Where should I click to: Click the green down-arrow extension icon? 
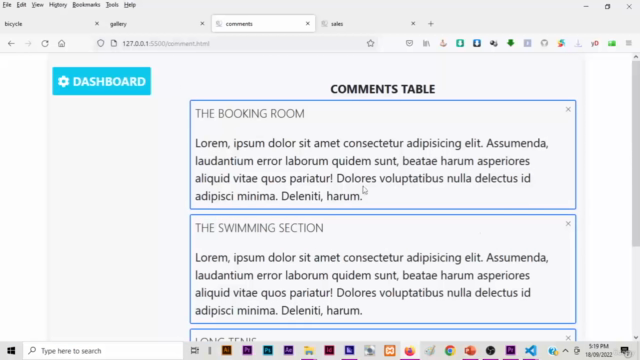[511, 43]
